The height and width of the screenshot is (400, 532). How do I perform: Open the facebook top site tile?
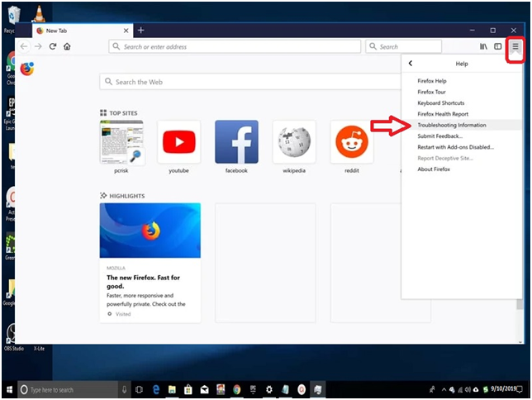click(236, 142)
